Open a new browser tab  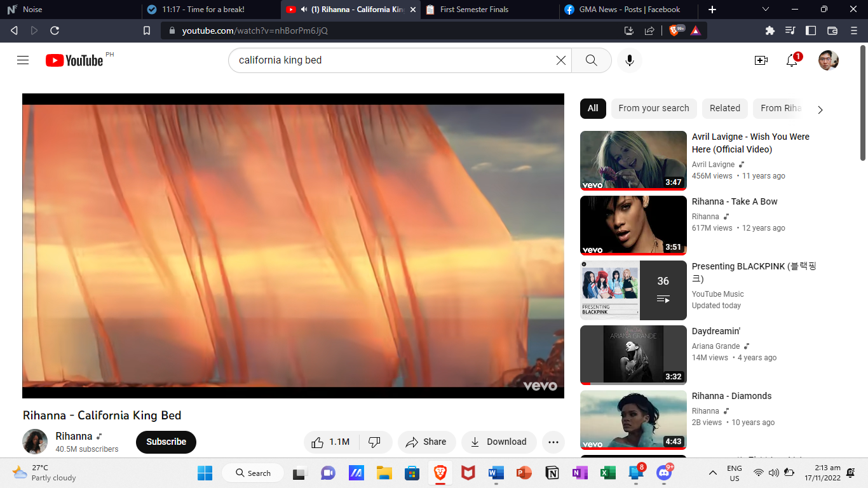(712, 10)
